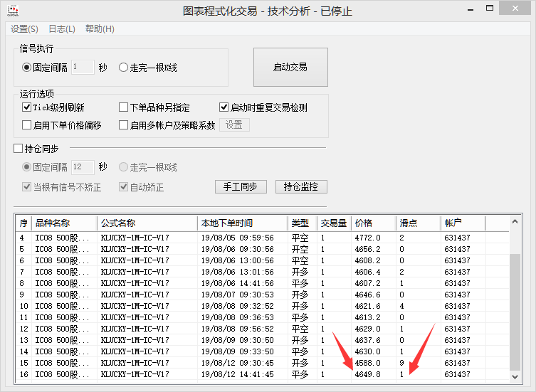The height and width of the screenshot is (392, 536).
Task: Click the greyed 设置 button for multi-account
Action: pos(234,125)
